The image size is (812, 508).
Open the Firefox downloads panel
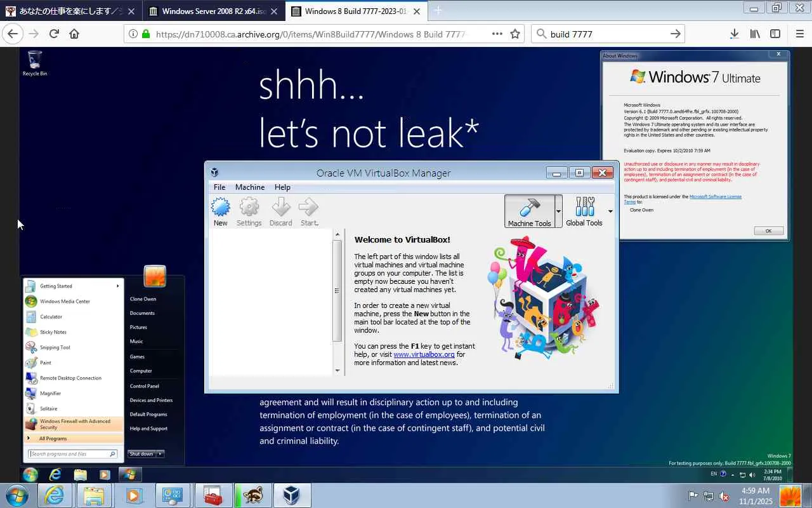click(x=734, y=34)
